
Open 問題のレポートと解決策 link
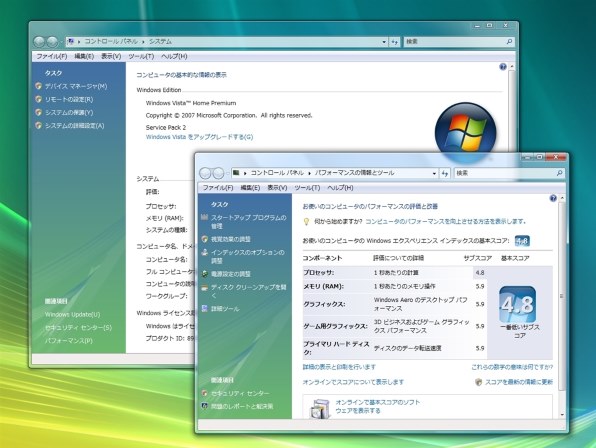tap(242, 407)
